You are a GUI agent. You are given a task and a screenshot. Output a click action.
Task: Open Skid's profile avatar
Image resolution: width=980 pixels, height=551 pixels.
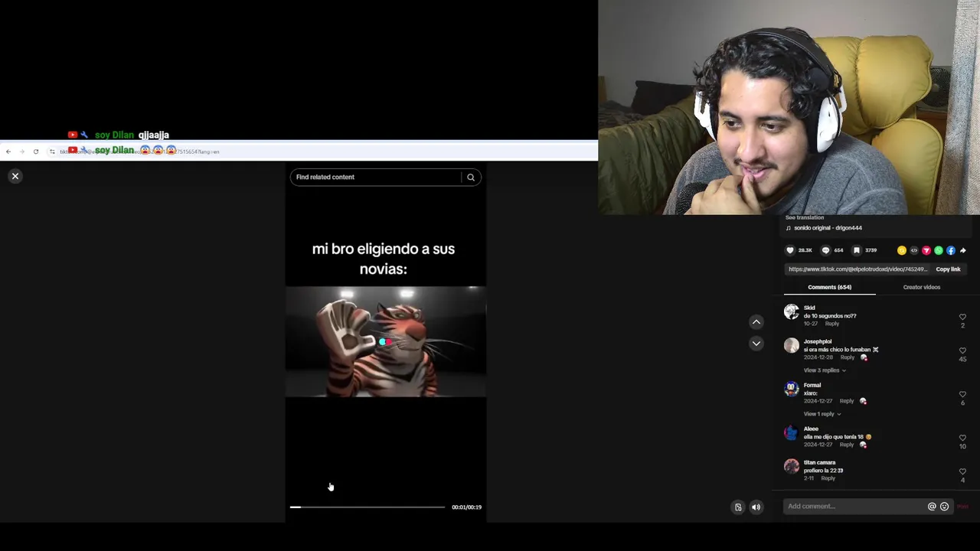point(792,311)
